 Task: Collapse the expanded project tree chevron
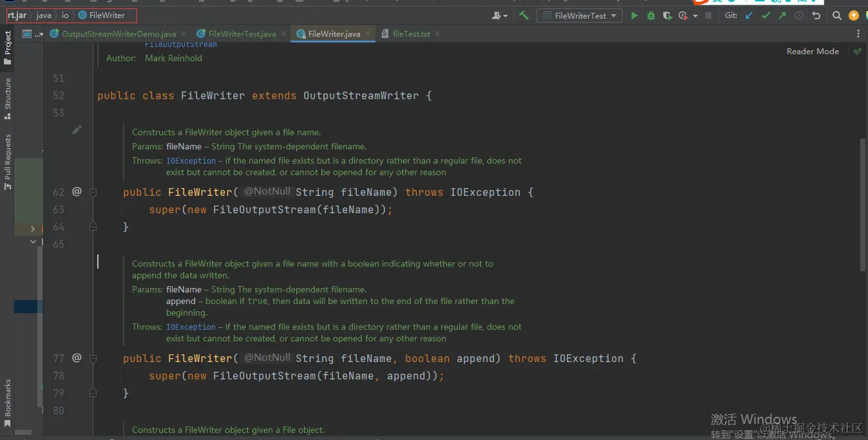33,242
